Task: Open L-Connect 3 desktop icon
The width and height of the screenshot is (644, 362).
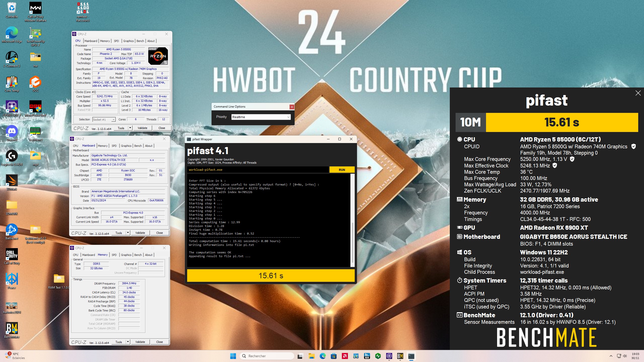Action: click(12, 59)
